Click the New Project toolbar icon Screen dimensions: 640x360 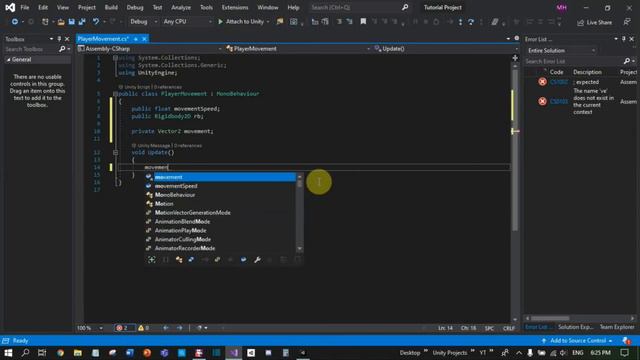point(45,22)
